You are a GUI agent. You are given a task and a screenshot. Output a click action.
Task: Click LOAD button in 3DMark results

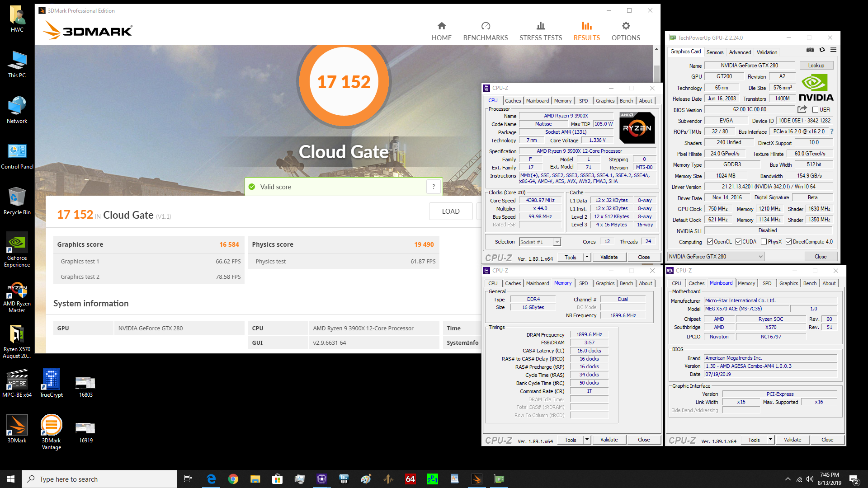click(450, 211)
